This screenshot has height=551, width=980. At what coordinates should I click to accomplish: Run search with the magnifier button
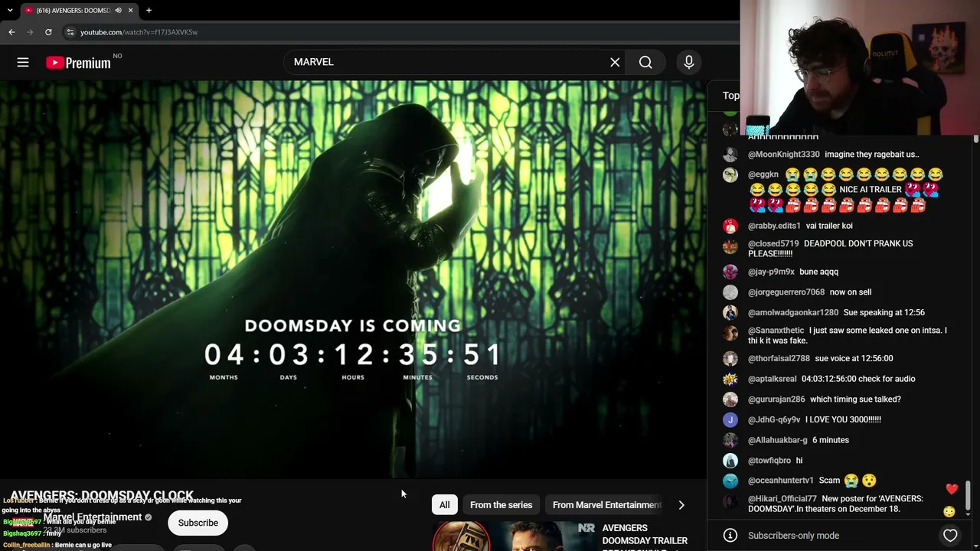pyautogui.click(x=645, y=62)
